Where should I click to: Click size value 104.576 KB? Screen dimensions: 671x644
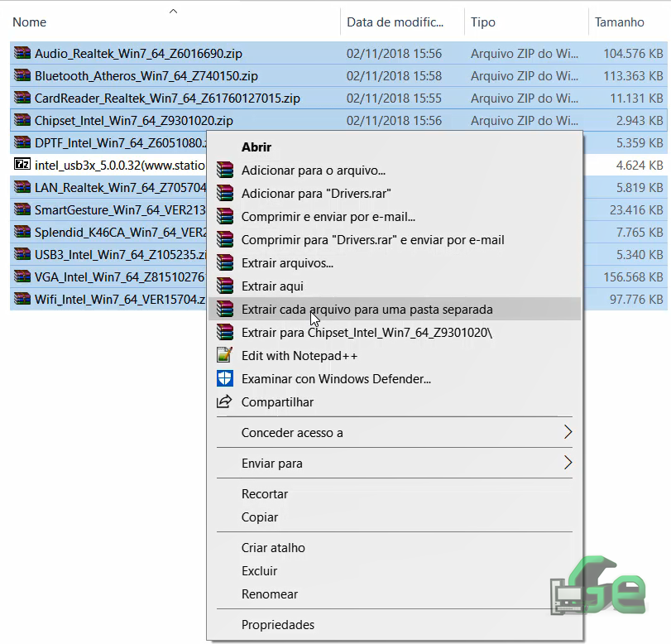[x=633, y=53]
